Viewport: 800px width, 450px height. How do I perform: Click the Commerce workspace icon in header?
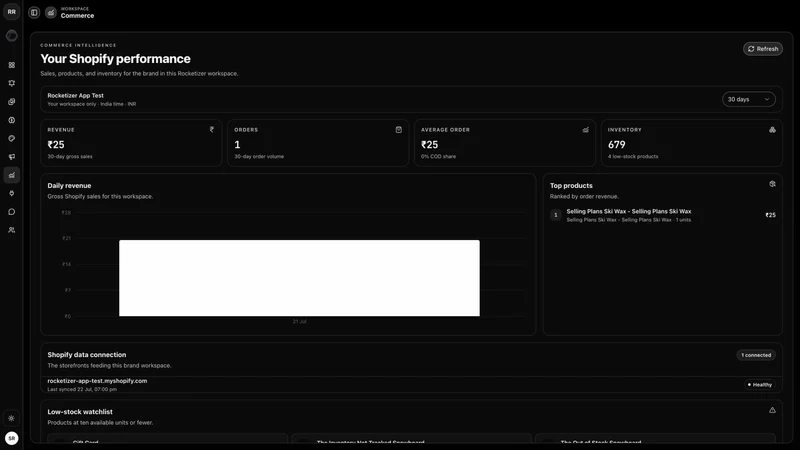point(51,12)
